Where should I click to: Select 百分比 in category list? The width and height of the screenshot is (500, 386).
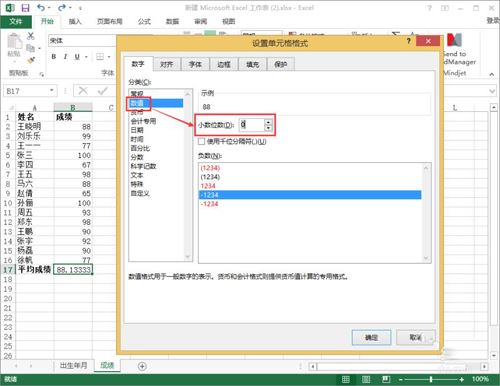tap(140, 148)
